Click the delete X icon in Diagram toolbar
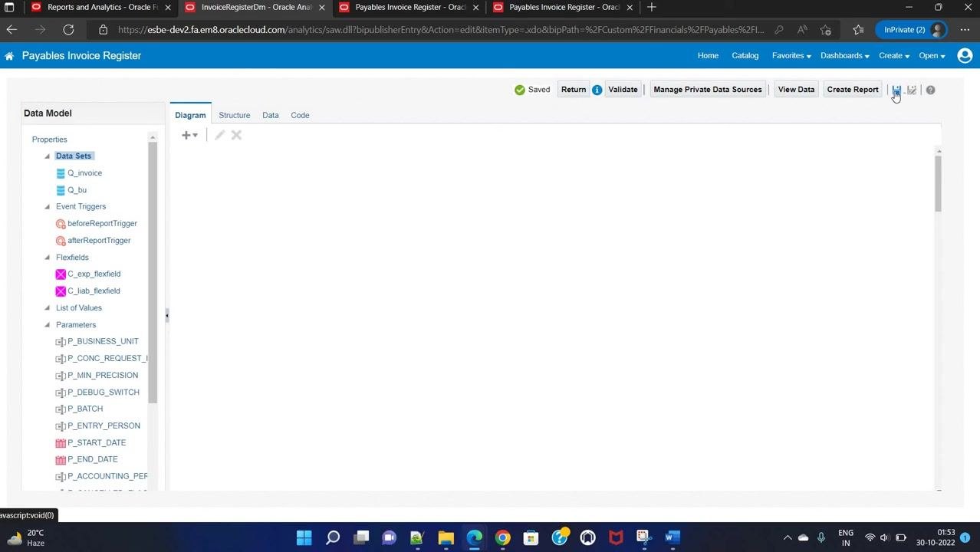Viewport: 980px width, 552px height. 236,135
